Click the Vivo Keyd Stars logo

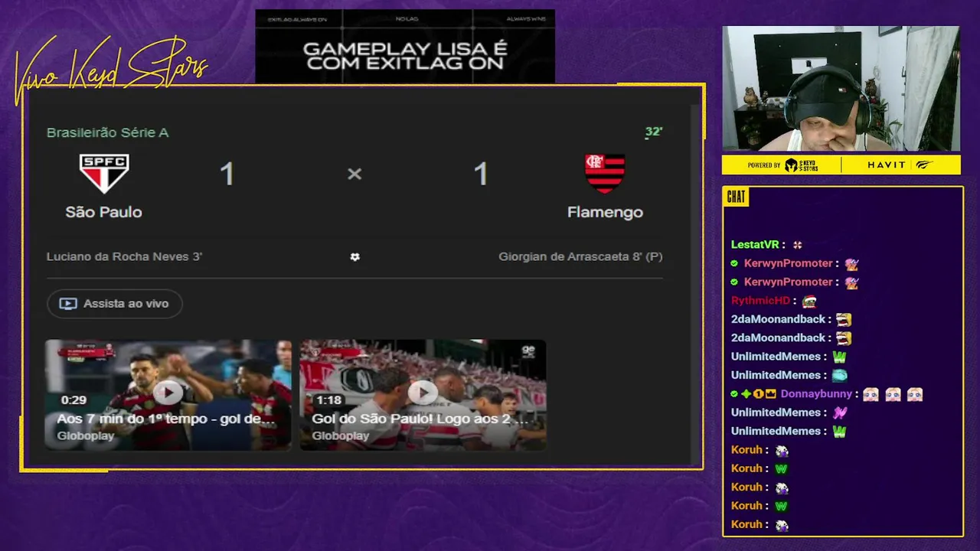(111, 70)
